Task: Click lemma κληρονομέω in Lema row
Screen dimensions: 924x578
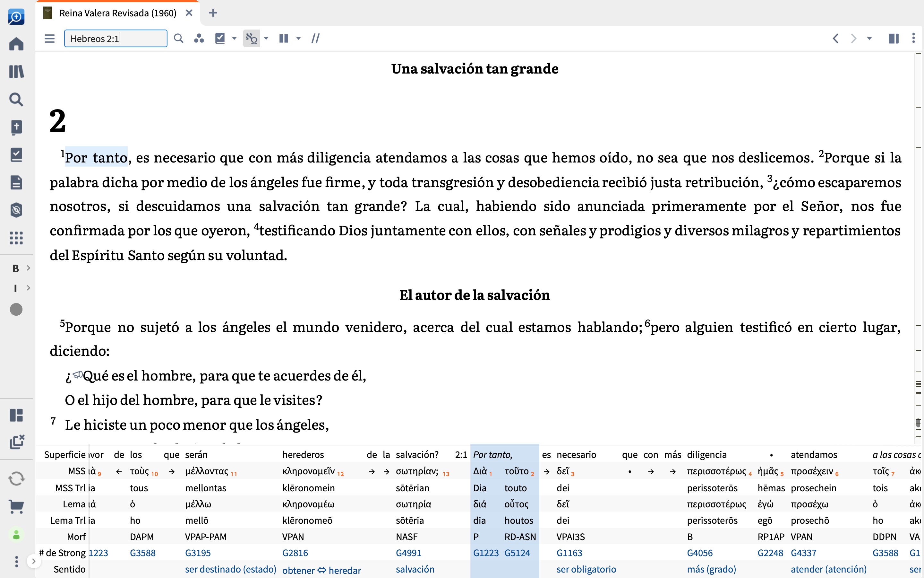Action: point(308,504)
